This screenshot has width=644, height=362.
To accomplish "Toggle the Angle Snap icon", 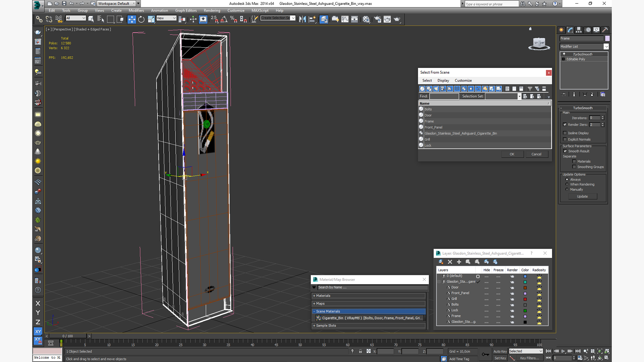I will [x=224, y=19].
